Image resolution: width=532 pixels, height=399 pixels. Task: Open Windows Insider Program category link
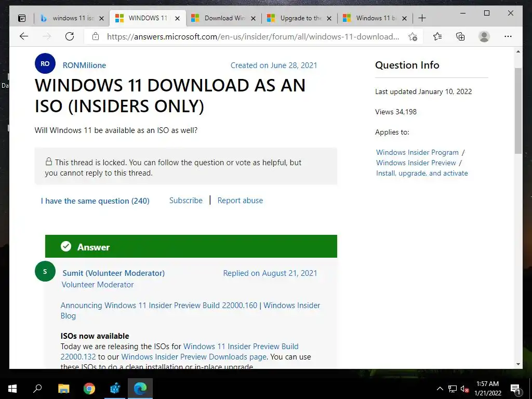(x=417, y=152)
